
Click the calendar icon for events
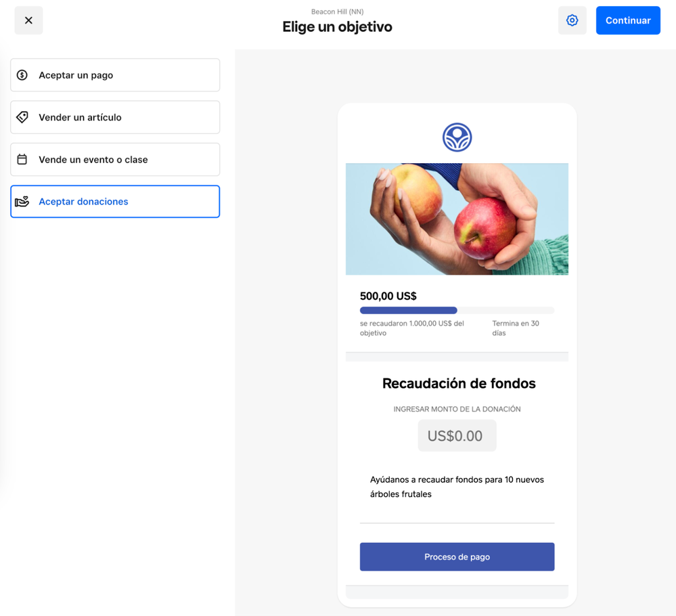click(22, 160)
